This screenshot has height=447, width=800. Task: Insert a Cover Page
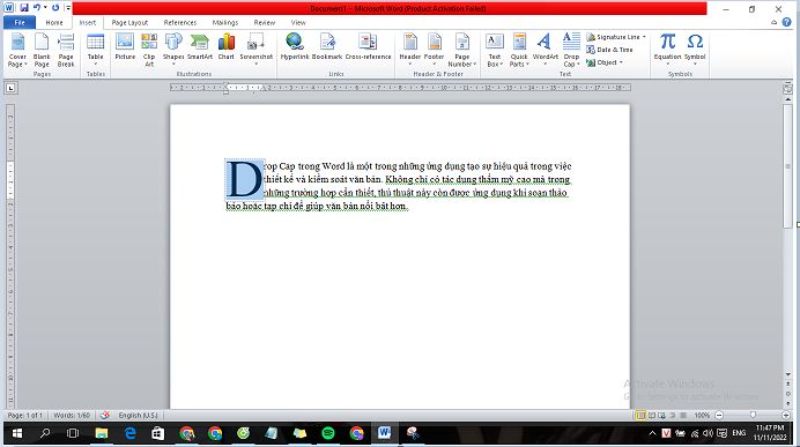tap(17, 50)
